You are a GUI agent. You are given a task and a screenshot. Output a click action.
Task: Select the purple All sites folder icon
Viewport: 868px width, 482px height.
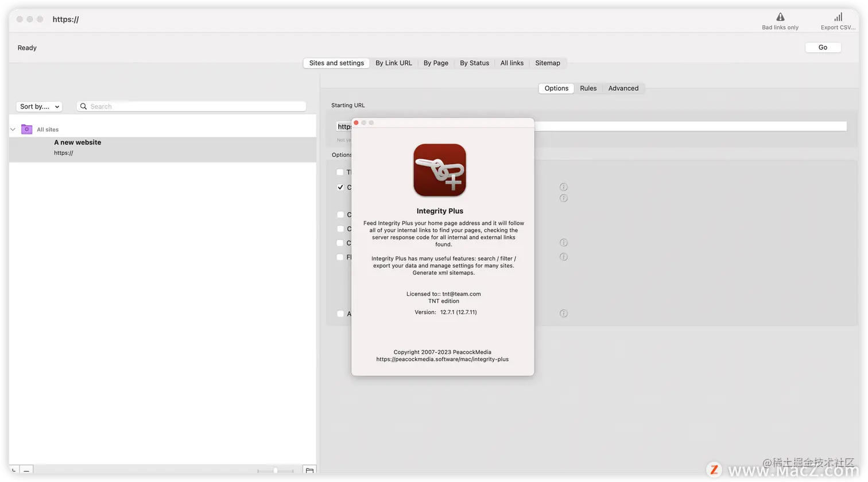coord(26,129)
